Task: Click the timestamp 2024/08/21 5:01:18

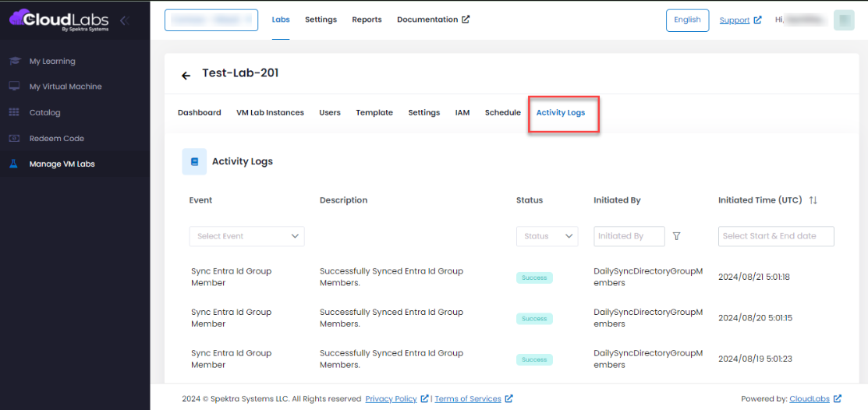Action: point(754,277)
